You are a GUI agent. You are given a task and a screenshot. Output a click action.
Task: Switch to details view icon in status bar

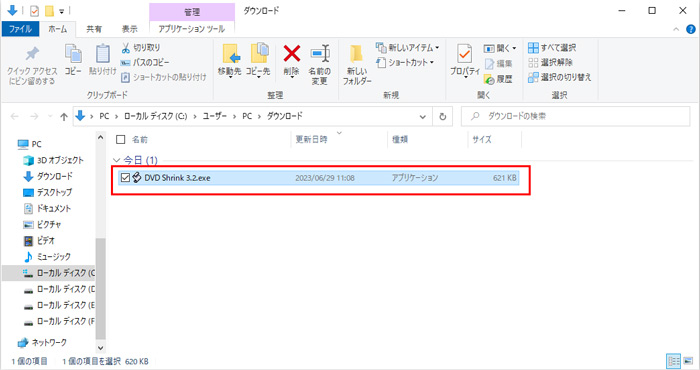pyautogui.click(x=673, y=361)
